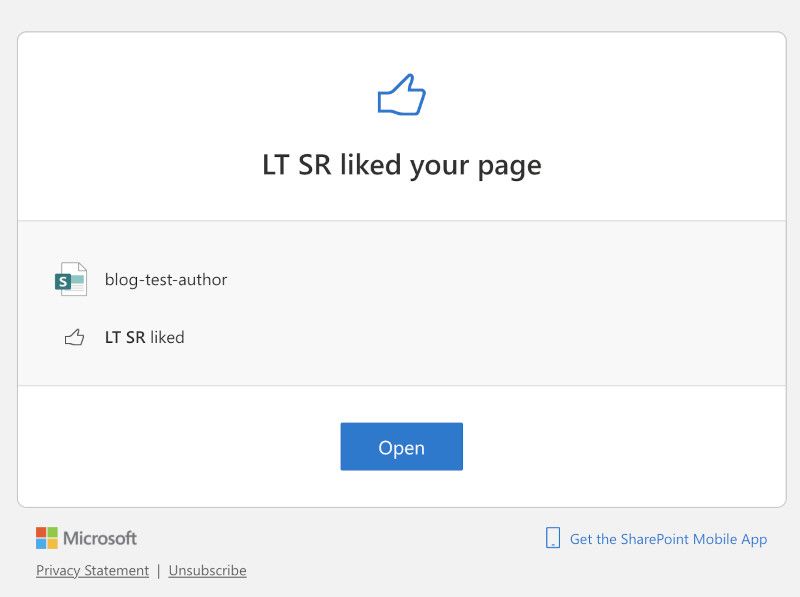The image size is (800, 597).
Task: Click the 'LT SR liked your page' heading
Action: pyautogui.click(x=402, y=165)
